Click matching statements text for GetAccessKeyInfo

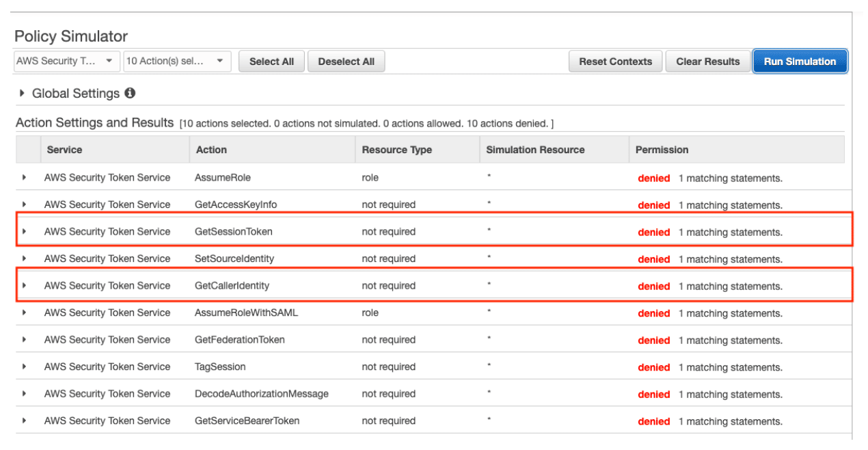pyautogui.click(x=731, y=205)
